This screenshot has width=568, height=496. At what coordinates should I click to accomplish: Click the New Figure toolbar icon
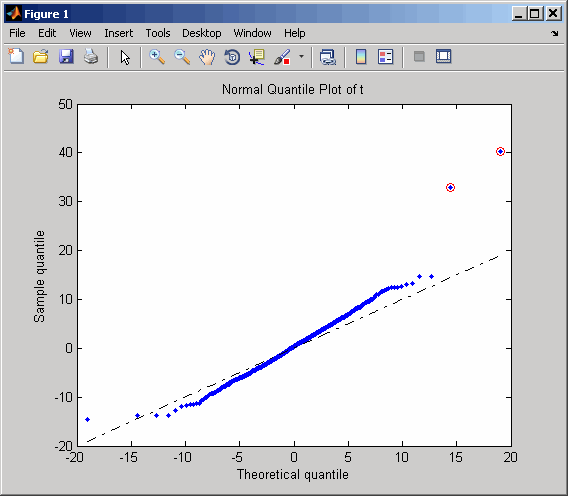pos(16,57)
